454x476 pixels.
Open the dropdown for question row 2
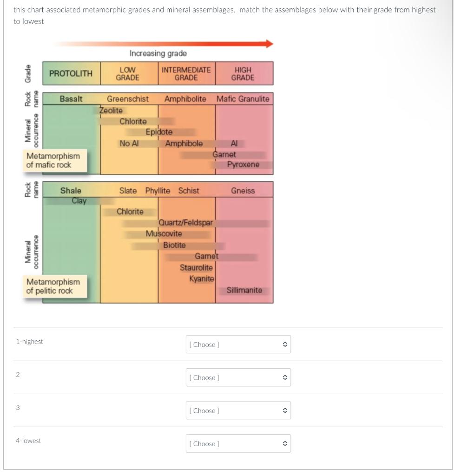click(x=238, y=377)
